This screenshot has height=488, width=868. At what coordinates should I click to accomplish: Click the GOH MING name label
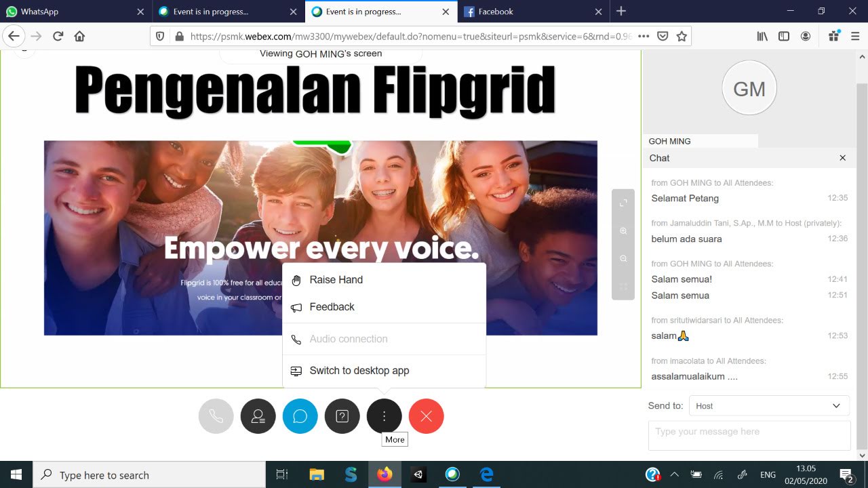670,141
